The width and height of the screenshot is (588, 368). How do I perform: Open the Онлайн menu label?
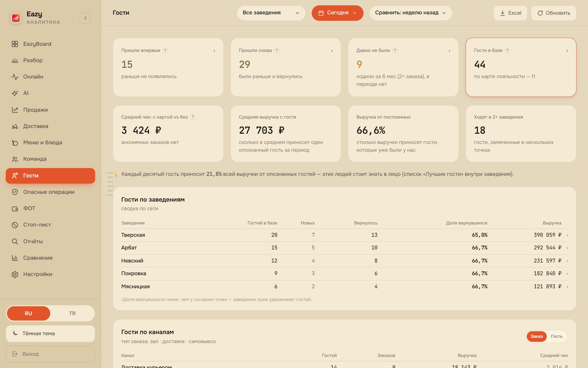[33, 77]
